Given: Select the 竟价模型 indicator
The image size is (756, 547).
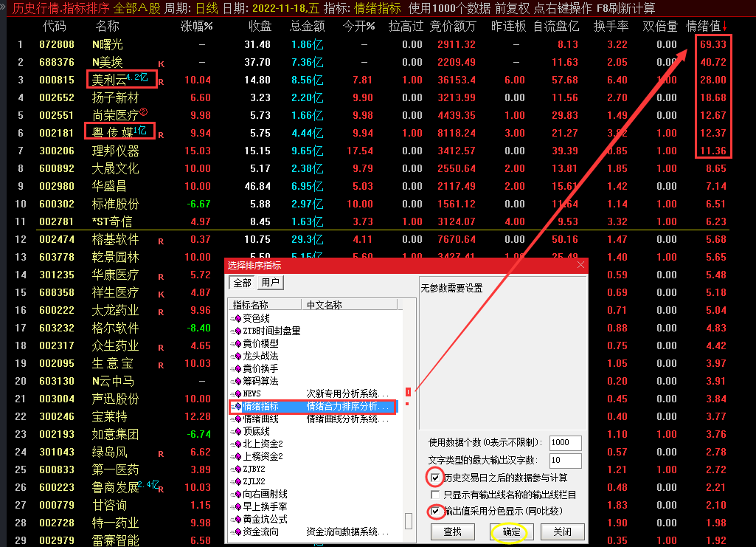Looking at the screenshot, I should coord(260,343).
